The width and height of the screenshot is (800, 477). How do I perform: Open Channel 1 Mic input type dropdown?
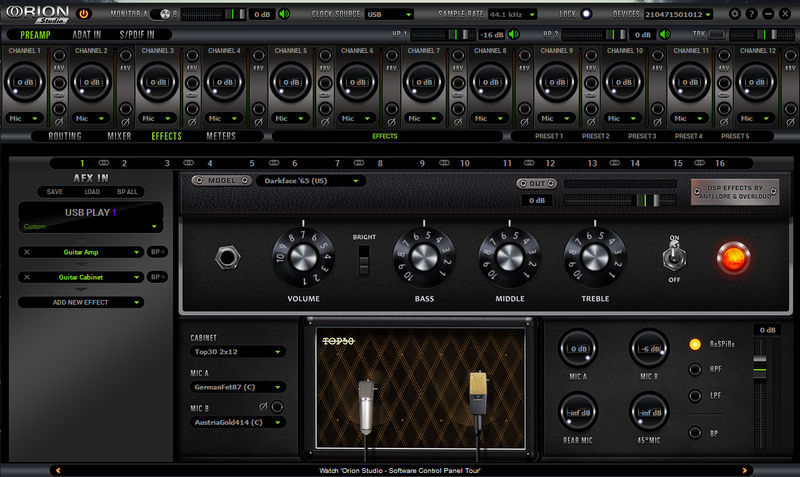coord(24,118)
